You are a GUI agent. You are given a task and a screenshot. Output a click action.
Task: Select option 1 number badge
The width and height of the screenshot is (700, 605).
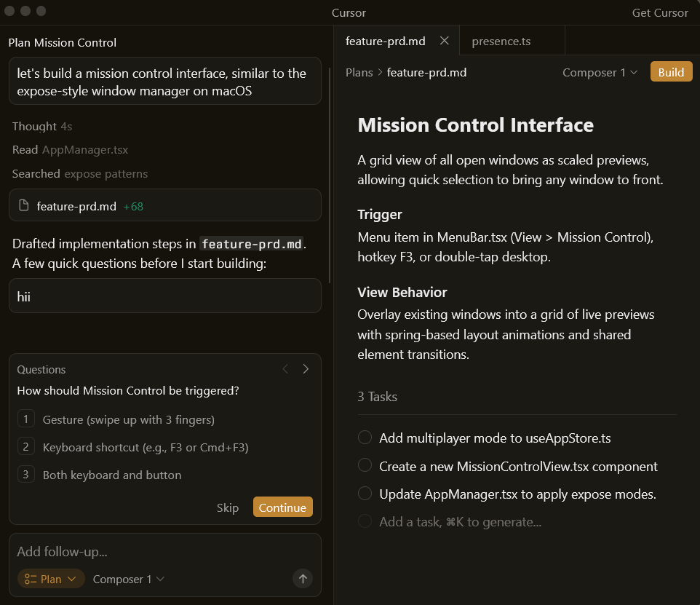tap(25, 419)
